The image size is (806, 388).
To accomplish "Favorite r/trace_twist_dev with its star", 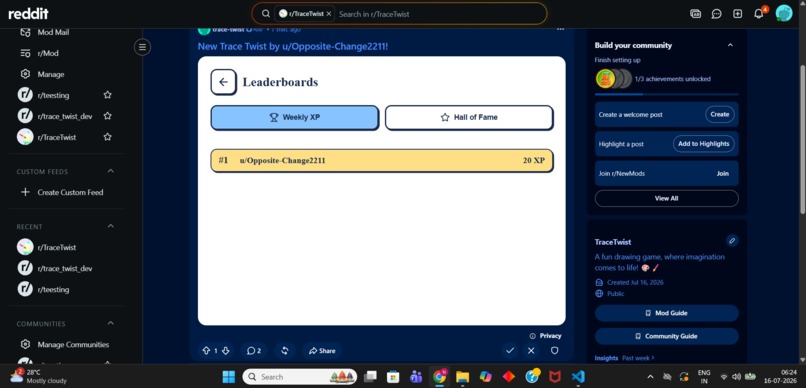I will [107, 116].
